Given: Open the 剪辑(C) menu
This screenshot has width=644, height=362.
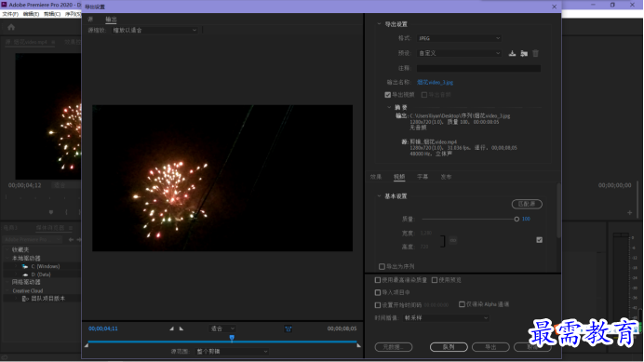Looking at the screenshot, I should tap(52, 14).
